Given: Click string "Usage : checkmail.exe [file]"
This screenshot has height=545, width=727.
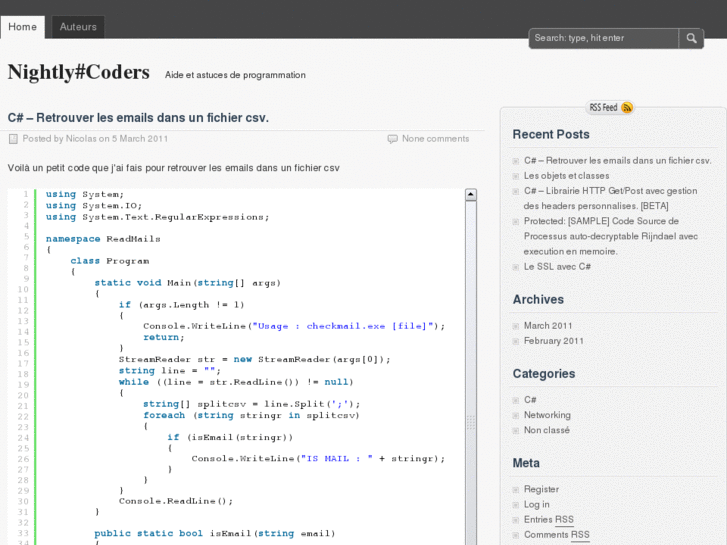Looking at the screenshot, I should point(343,326).
